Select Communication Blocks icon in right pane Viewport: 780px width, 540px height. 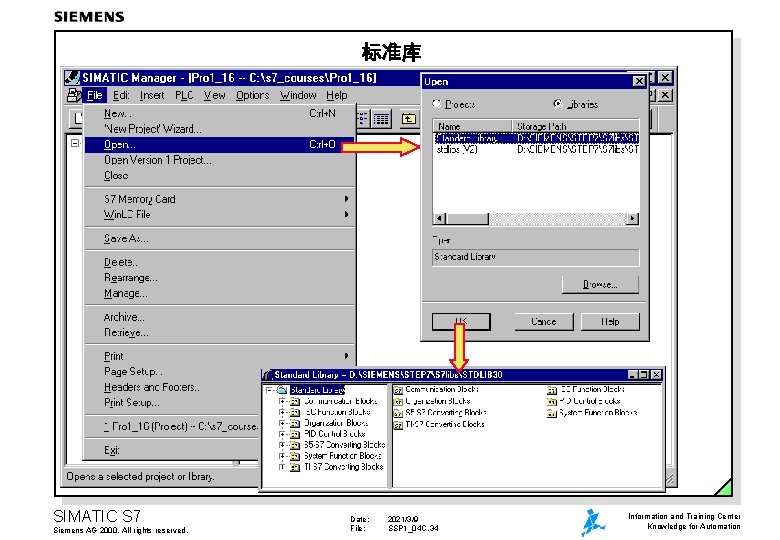[398, 390]
